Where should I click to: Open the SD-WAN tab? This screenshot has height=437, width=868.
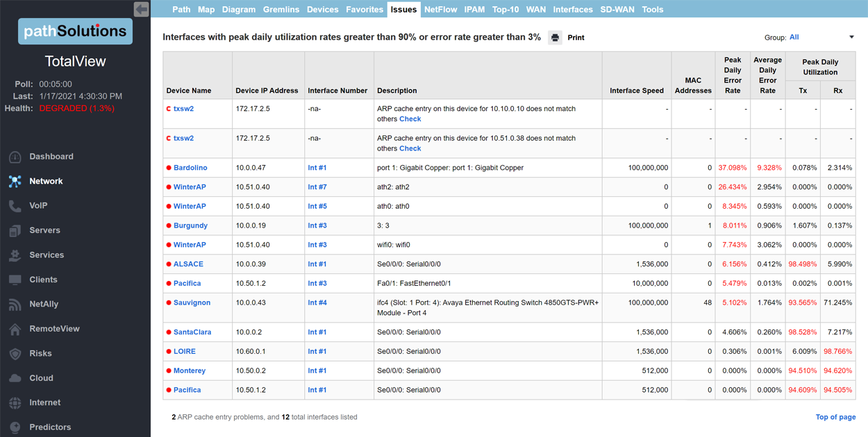point(617,10)
